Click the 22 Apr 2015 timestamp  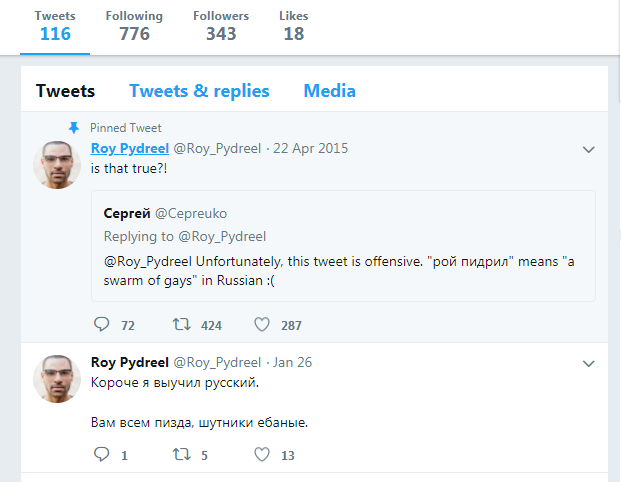coord(310,149)
